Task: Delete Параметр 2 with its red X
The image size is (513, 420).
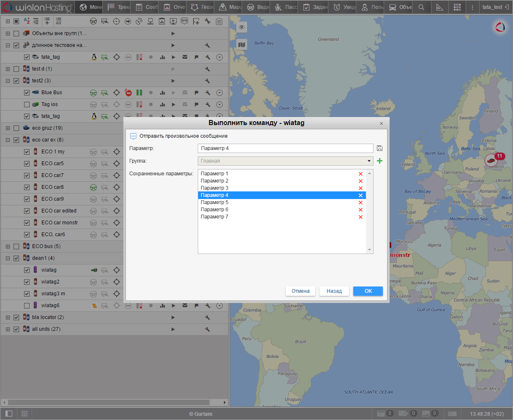Action: tap(360, 181)
